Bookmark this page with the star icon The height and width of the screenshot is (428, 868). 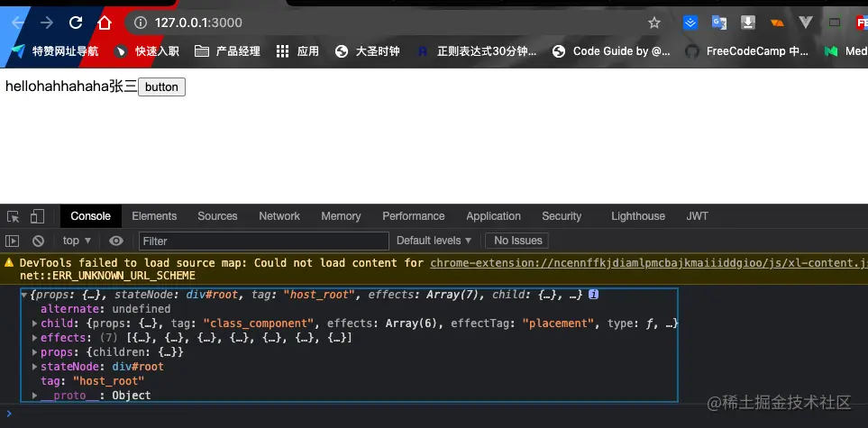pos(654,23)
